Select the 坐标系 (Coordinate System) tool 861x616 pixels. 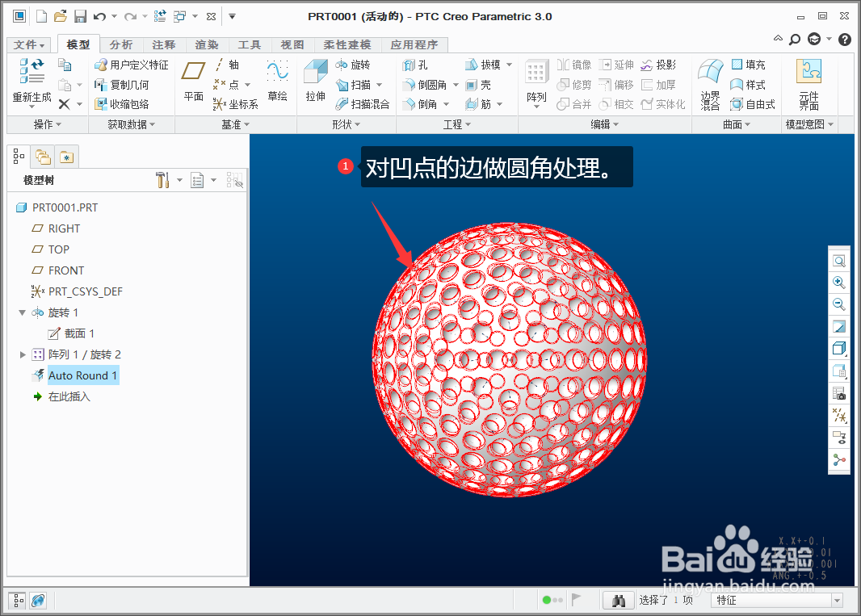coord(236,104)
